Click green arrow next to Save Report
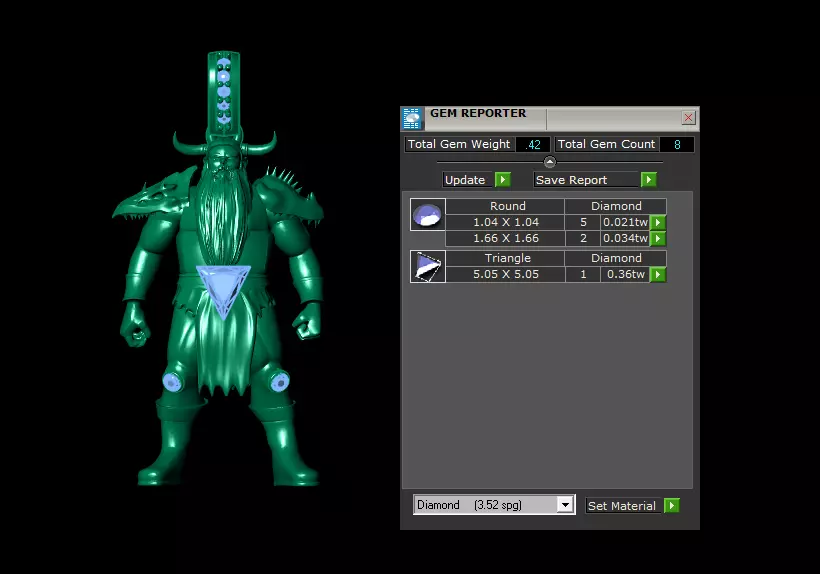 648,180
